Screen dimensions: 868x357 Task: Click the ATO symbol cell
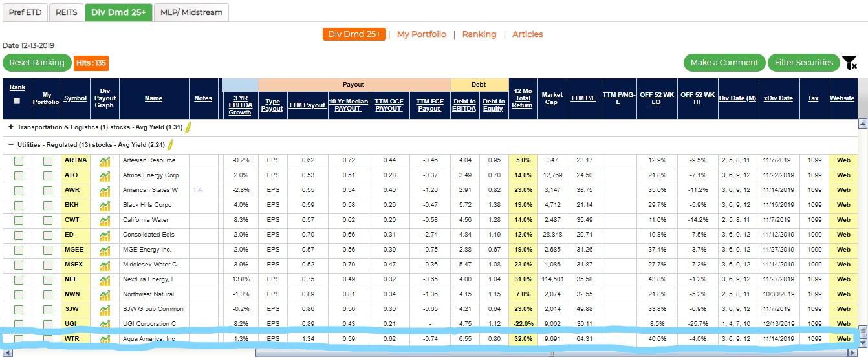[x=76, y=175]
